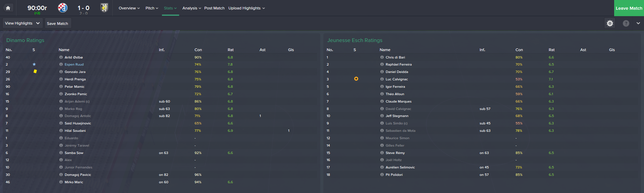
Task: Expand the Upload Highlights dropdown
Action: click(247, 8)
